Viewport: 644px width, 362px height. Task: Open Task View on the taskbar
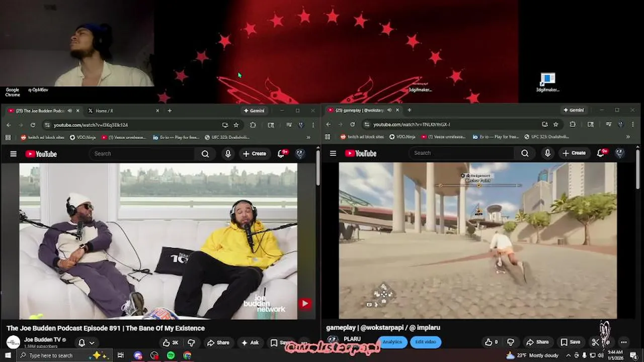[x=121, y=355]
